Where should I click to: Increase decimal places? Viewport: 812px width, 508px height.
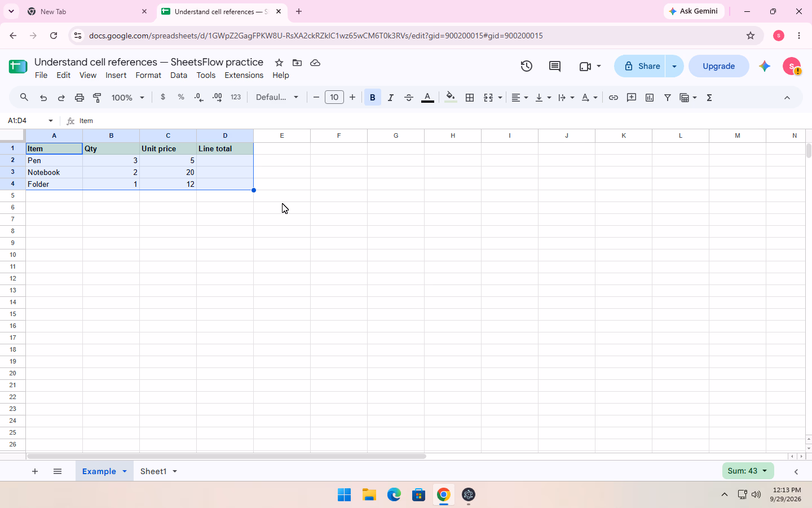tap(217, 97)
